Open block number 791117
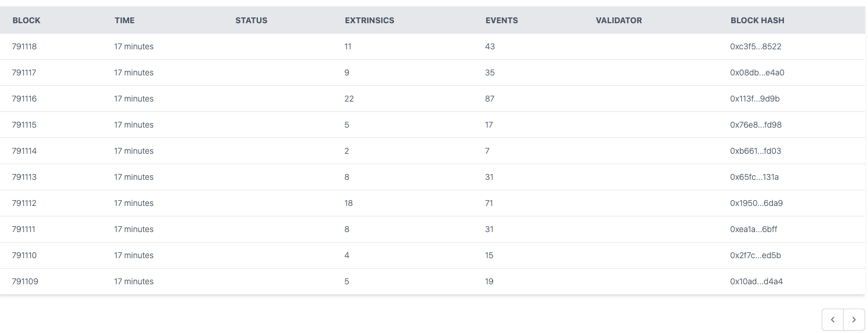This screenshot has width=868, height=333. (x=24, y=73)
